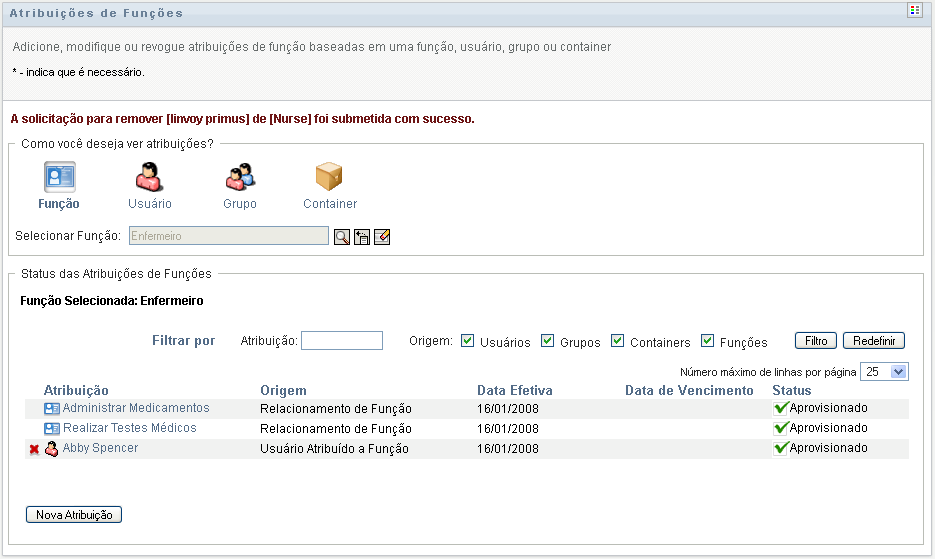Uncheck the Containers origin checkbox

coord(618,341)
